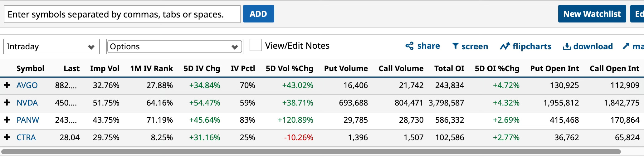The image size is (644, 158).
Task: Sort by the 5D Vol %Chg header
Action: [289, 68]
